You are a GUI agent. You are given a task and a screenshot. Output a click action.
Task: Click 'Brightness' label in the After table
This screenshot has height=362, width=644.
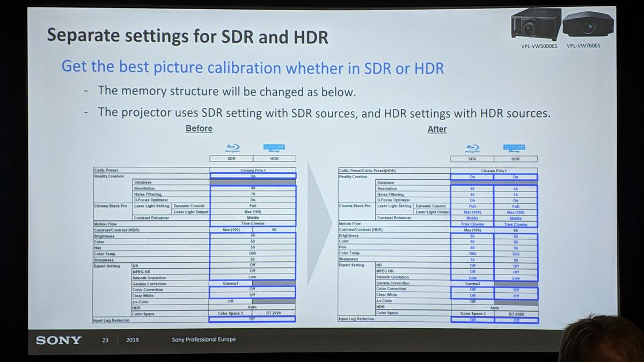click(349, 235)
